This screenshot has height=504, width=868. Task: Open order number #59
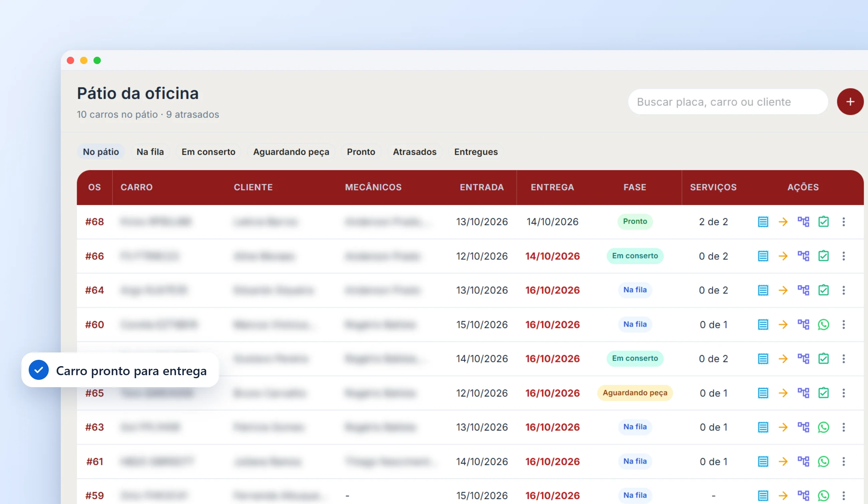tap(95, 495)
